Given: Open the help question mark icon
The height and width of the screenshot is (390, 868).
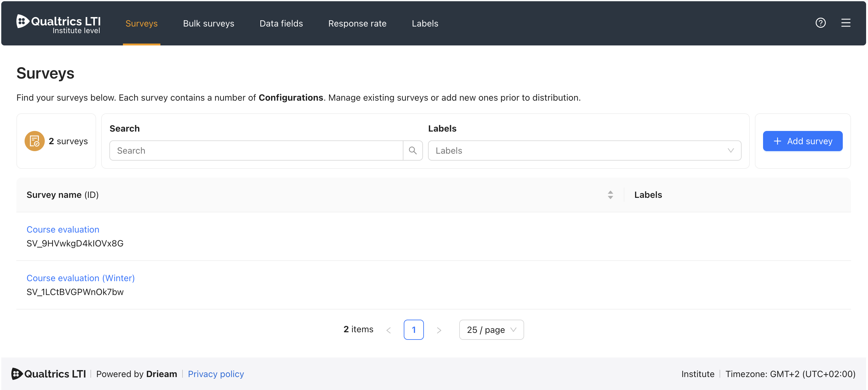Looking at the screenshot, I should point(820,23).
